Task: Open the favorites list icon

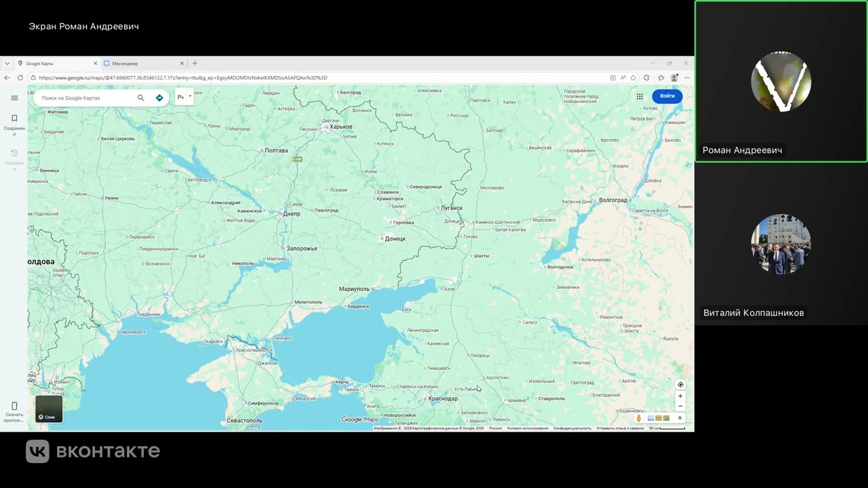Action: click(x=661, y=78)
